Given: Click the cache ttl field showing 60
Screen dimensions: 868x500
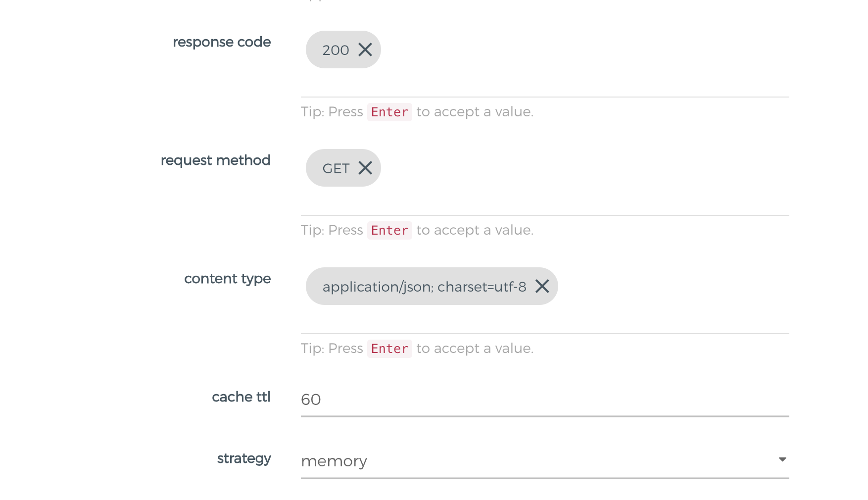Looking at the screenshot, I should click(x=545, y=400).
